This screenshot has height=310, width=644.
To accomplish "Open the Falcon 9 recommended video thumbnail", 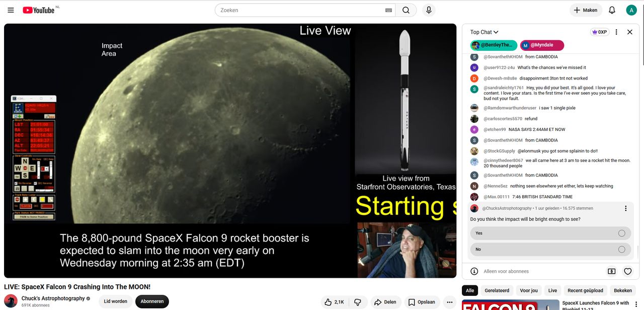I will point(510,305).
